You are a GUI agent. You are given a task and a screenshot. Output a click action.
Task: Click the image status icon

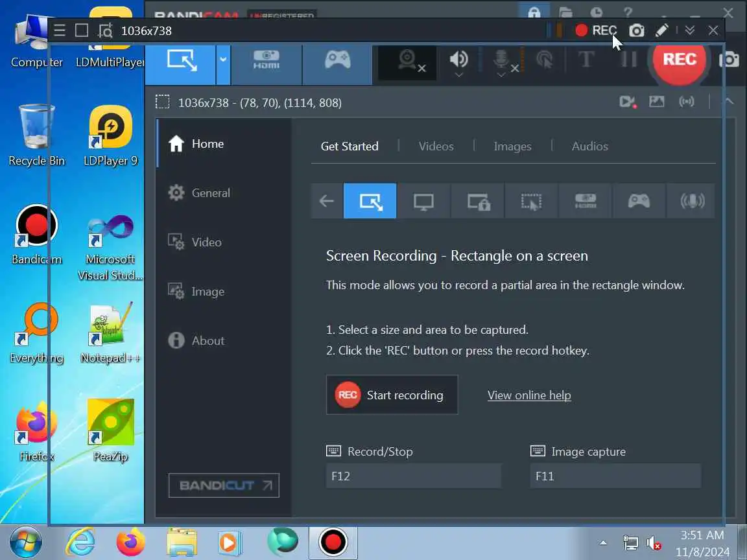tap(656, 101)
